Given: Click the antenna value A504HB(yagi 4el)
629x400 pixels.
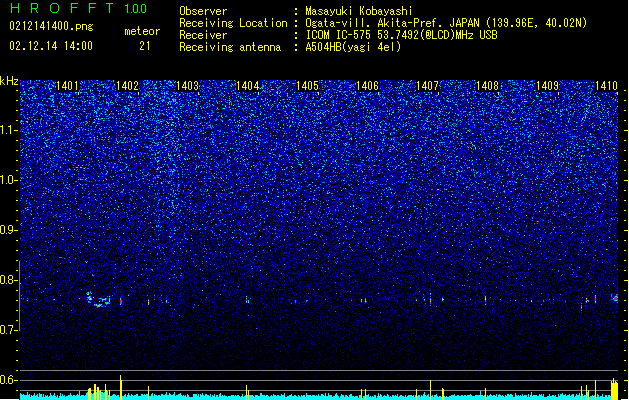Looking at the screenshot, I should click(x=353, y=47).
